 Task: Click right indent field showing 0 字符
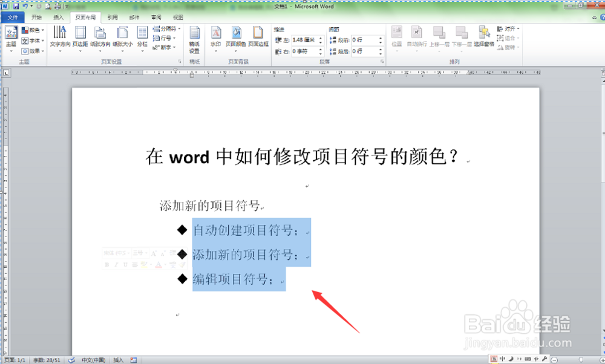point(304,51)
